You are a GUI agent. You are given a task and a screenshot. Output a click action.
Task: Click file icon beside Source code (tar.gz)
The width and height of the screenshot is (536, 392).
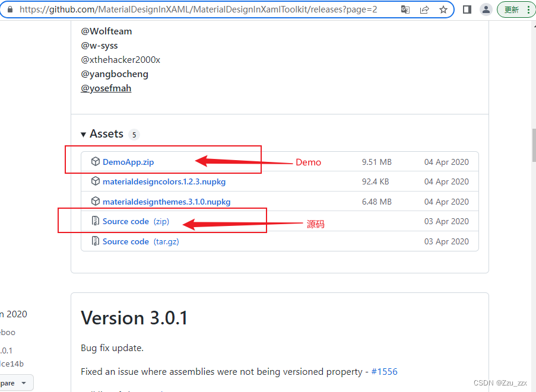(x=96, y=241)
